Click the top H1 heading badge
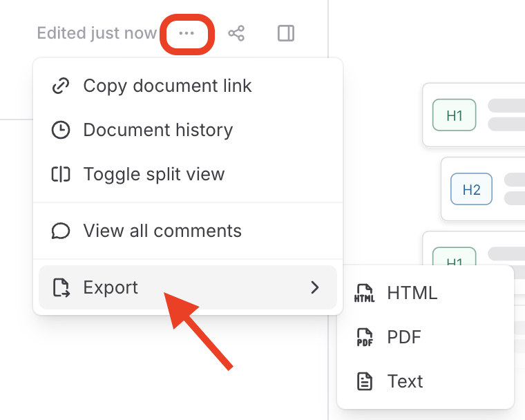525x420 pixels. click(x=455, y=115)
